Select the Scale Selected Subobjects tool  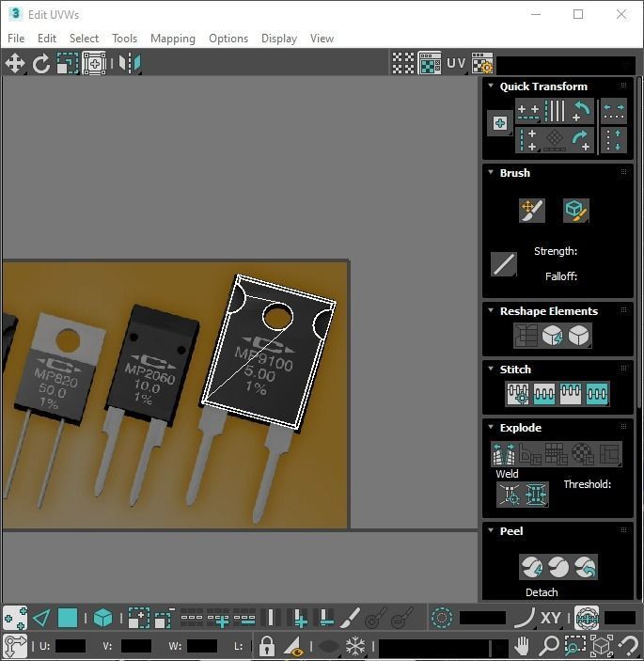(x=68, y=64)
